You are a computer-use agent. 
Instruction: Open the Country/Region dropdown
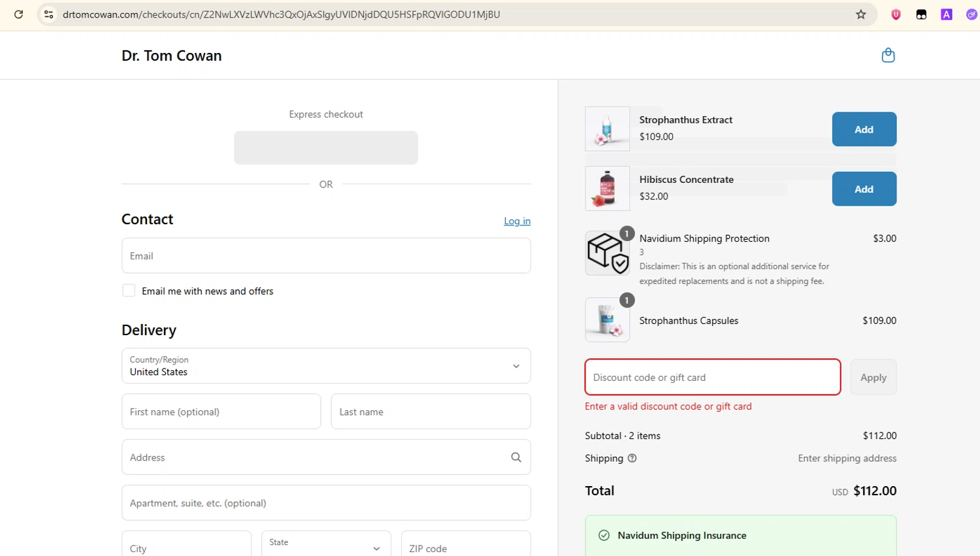point(326,366)
